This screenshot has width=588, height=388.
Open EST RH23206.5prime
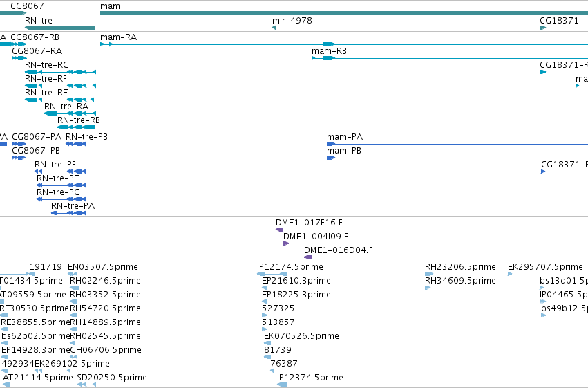(460, 267)
